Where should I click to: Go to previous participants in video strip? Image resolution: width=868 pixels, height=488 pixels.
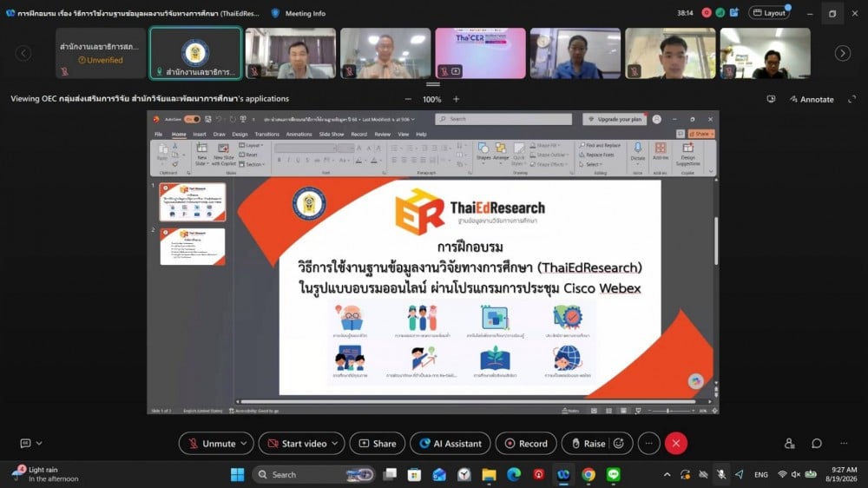(23, 53)
